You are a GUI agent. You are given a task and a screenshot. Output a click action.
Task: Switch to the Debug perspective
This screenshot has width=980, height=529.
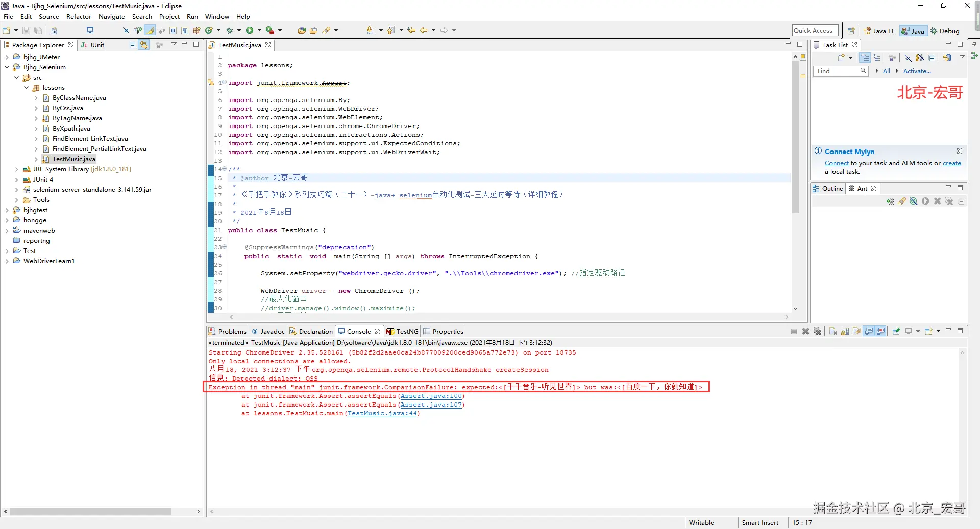945,31
